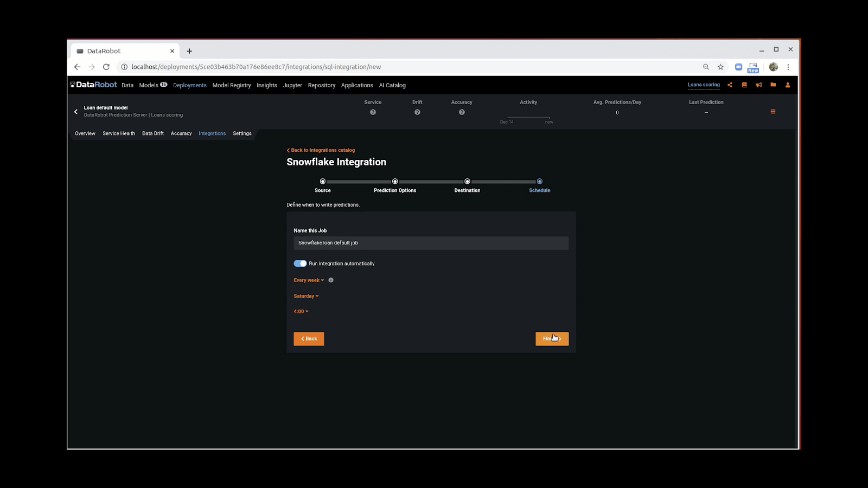Screen dimensions: 868x488
Task: Open the deployment actions hamburger menu
Action: pyautogui.click(x=773, y=112)
